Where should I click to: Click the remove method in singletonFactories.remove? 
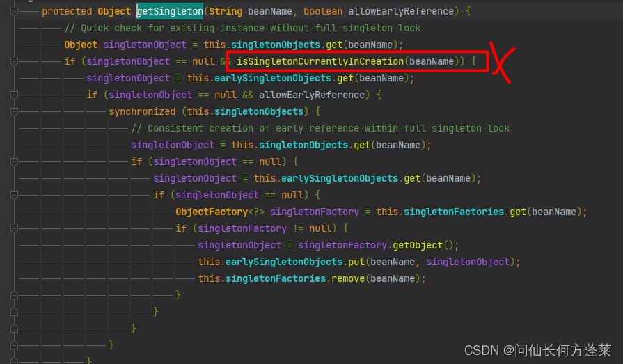click(348, 278)
